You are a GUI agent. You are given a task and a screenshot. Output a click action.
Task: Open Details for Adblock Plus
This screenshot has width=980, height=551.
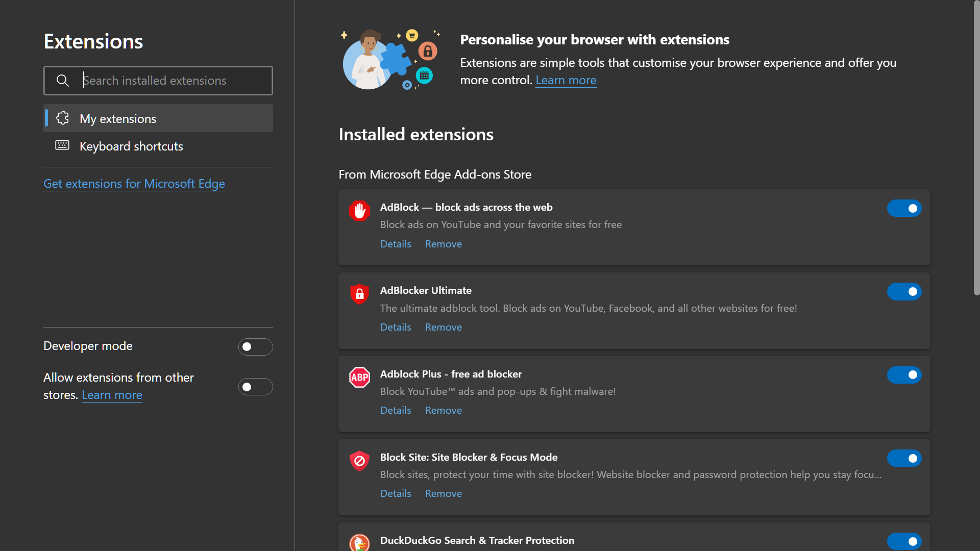(396, 410)
